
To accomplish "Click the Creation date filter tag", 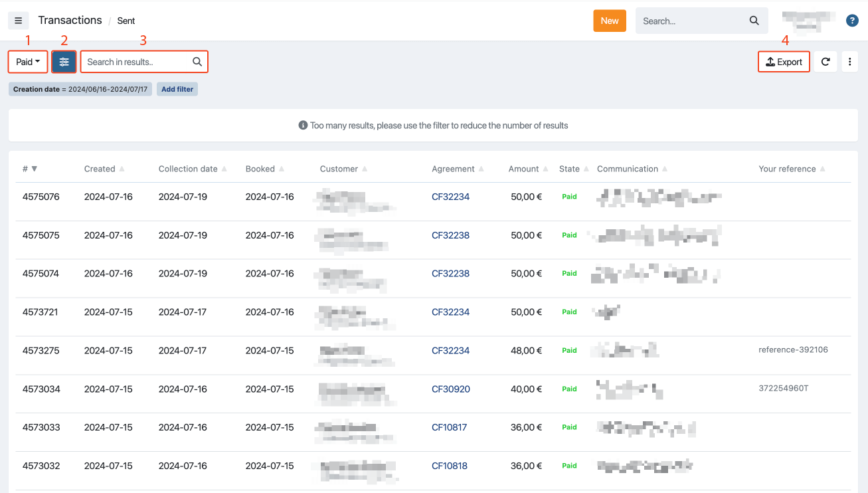I will pos(80,89).
